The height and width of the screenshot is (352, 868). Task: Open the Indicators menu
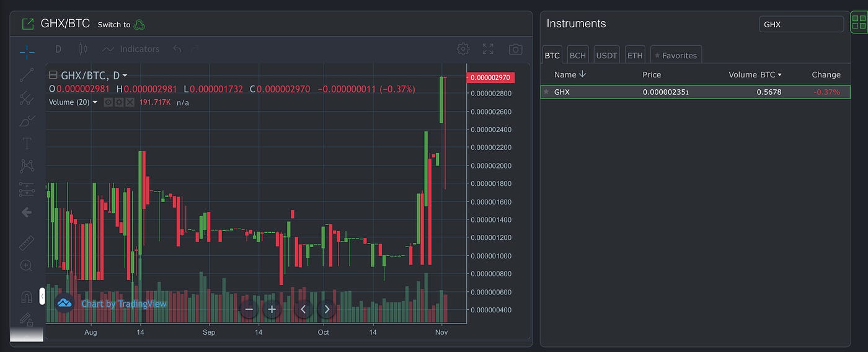131,49
